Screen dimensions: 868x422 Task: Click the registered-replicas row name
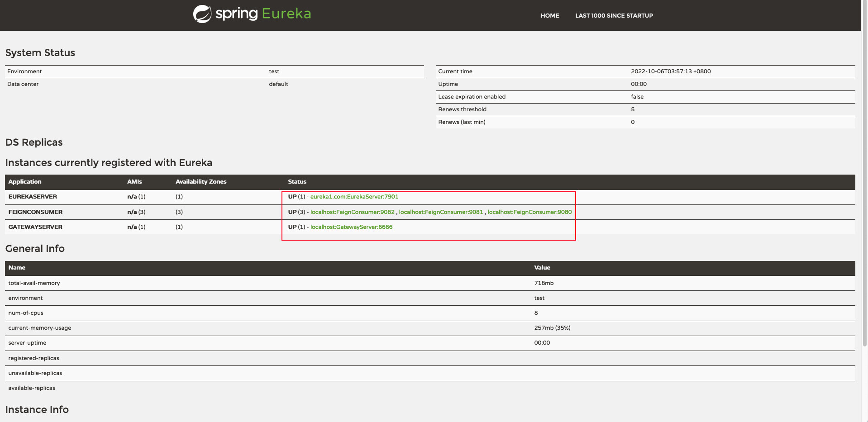coord(33,358)
